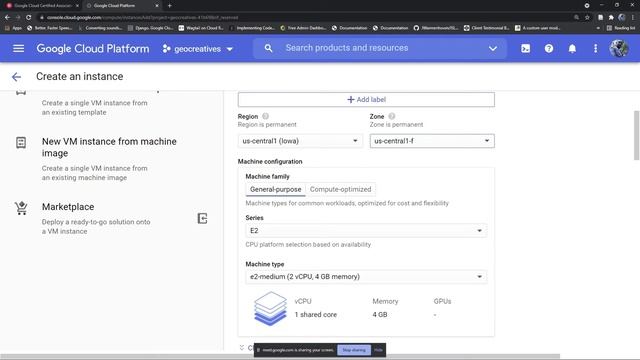
Task: Open the Help question mark menu
Action: pos(549,49)
